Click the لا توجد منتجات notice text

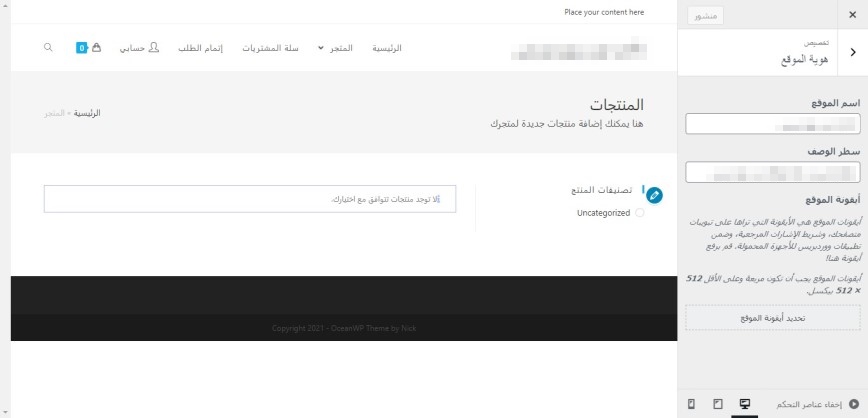384,199
